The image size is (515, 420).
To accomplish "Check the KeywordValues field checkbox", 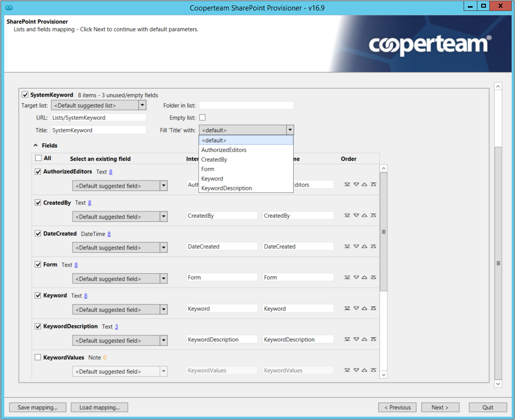I will 38,357.
